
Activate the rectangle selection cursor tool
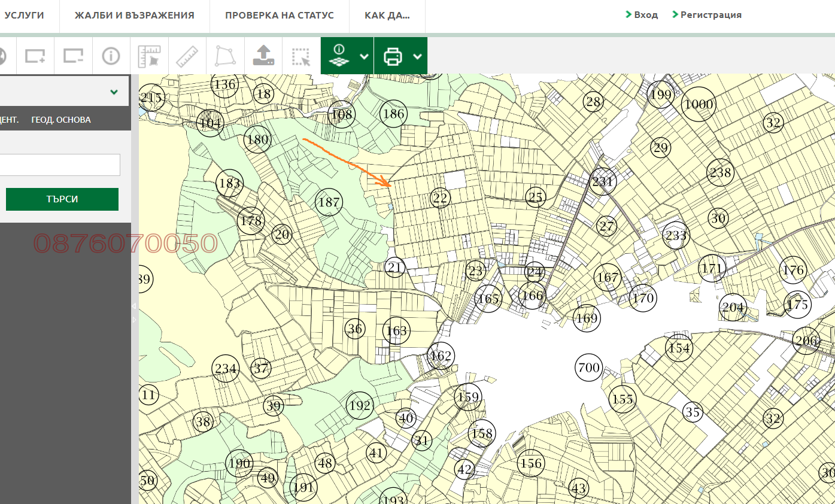point(301,56)
